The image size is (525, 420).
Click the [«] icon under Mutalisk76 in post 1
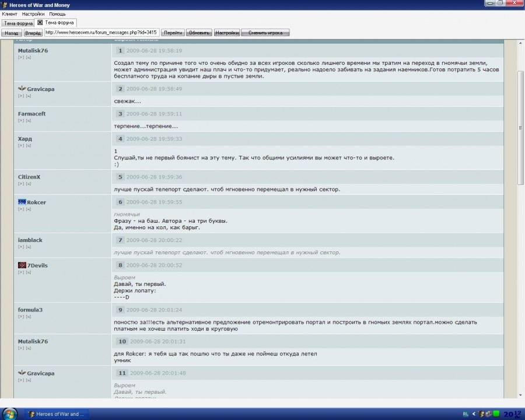click(28, 57)
